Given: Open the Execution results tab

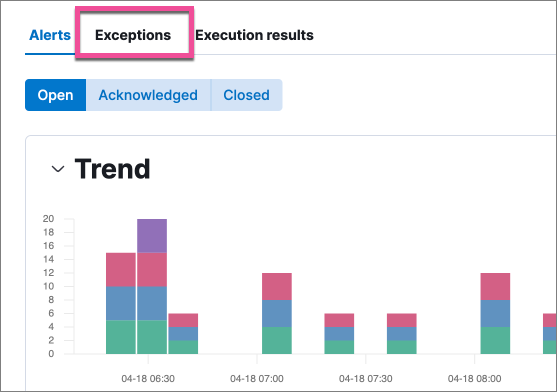Looking at the screenshot, I should point(254,35).
